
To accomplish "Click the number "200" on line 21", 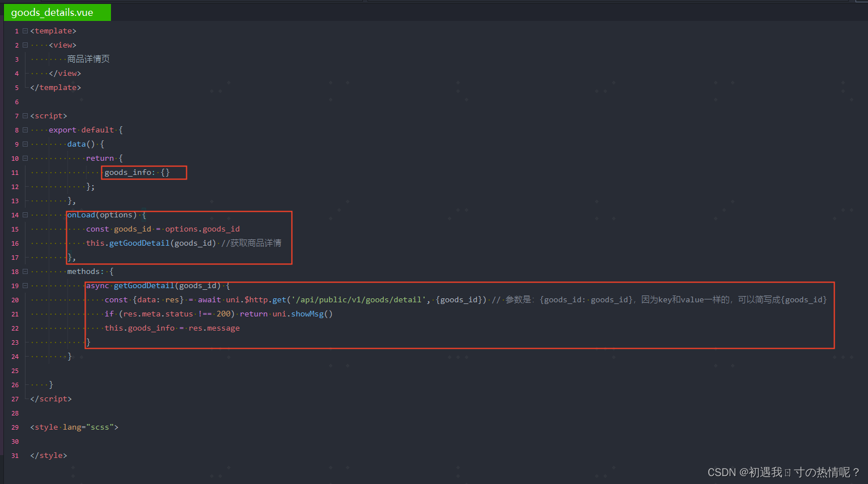I will click(224, 314).
